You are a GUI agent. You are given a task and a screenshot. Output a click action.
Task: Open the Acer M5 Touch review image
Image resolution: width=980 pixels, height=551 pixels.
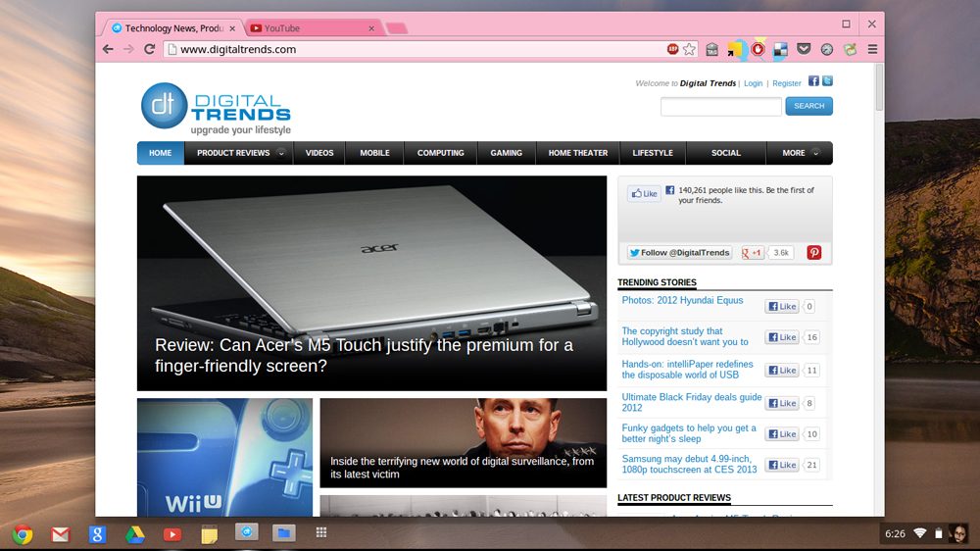coord(371,283)
